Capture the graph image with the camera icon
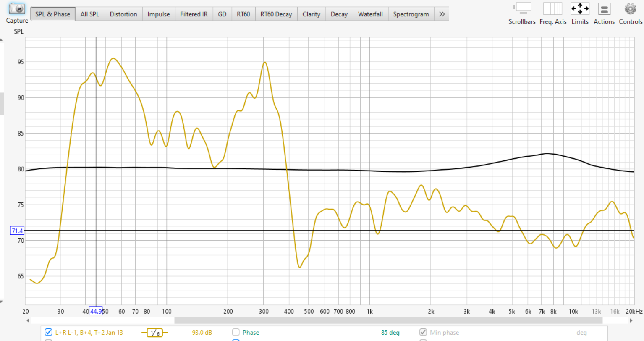644x341 pixels. [x=17, y=9]
